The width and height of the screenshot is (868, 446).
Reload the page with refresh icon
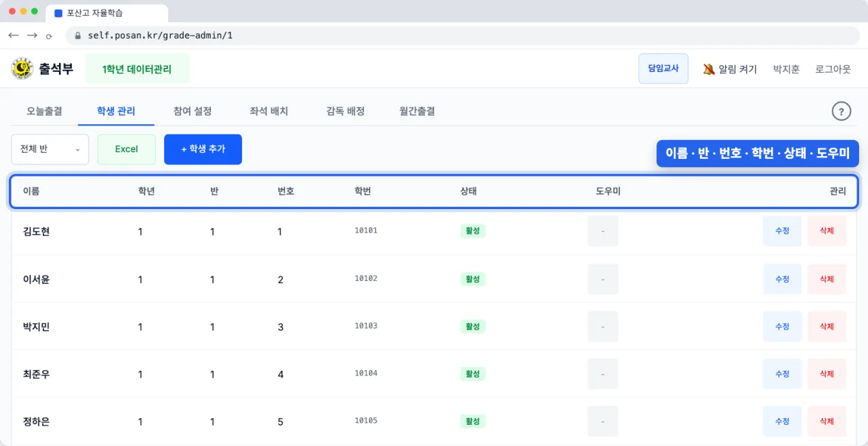49,36
